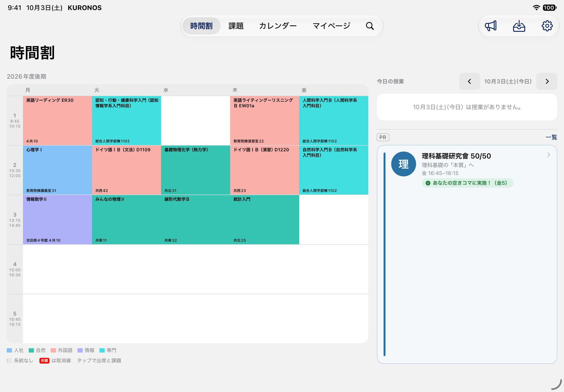Click the 2026年度後期 term label
564x392 pixels.
coord(26,76)
